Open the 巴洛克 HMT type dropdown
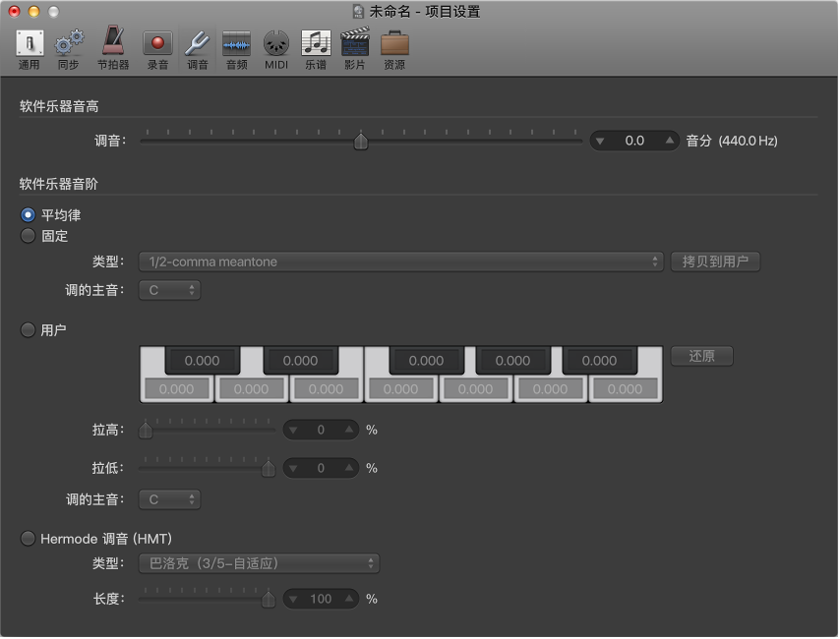 [256, 564]
